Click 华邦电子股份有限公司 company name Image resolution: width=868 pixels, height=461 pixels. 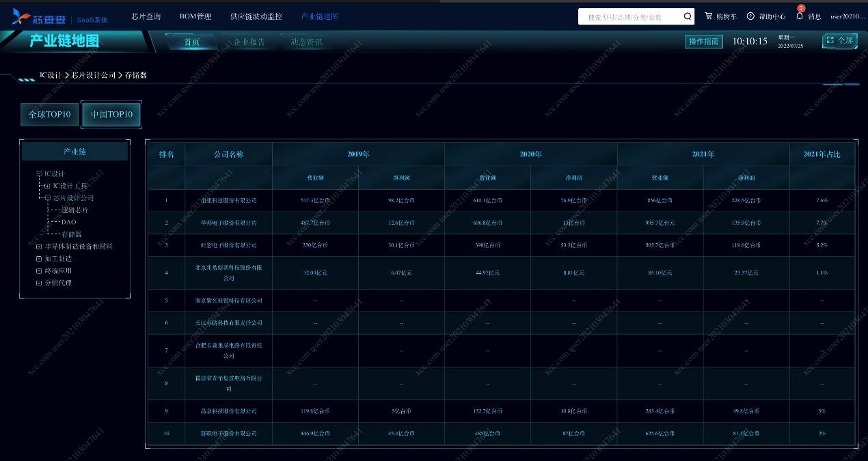[x=228, y=223]
